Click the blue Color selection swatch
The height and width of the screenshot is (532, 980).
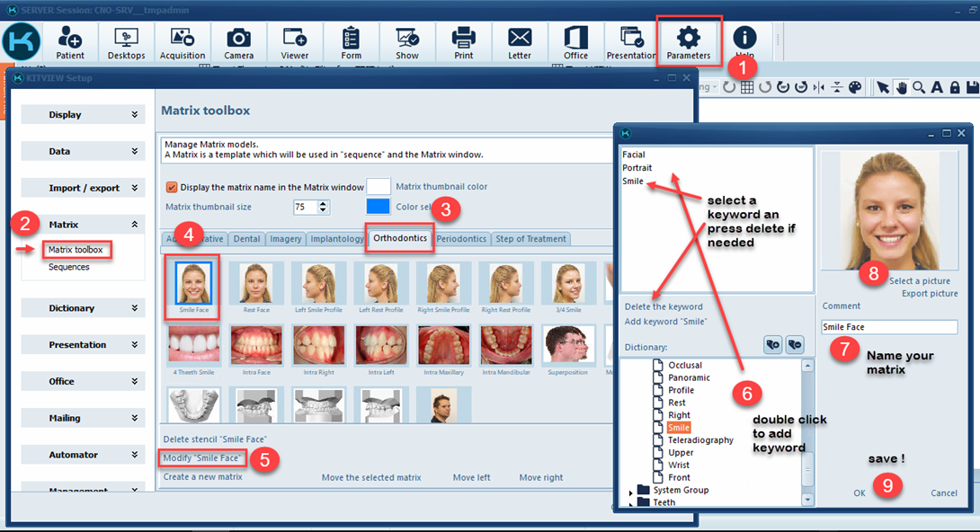click(379, 207)
